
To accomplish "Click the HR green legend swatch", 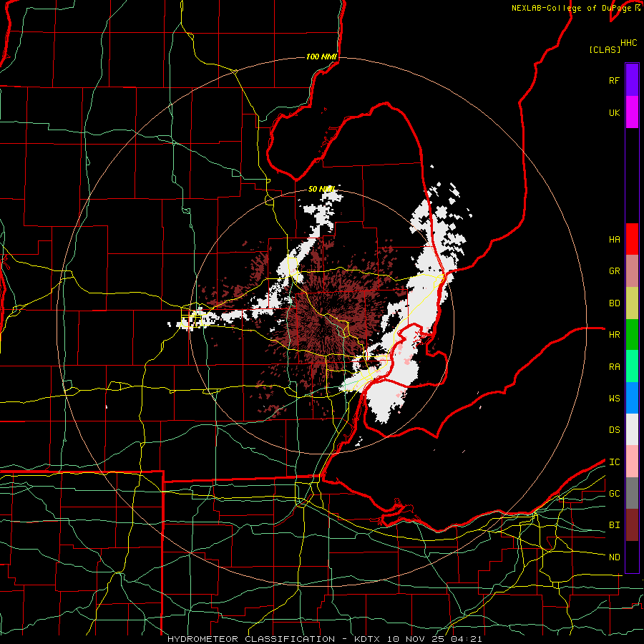I will (632, 335).
